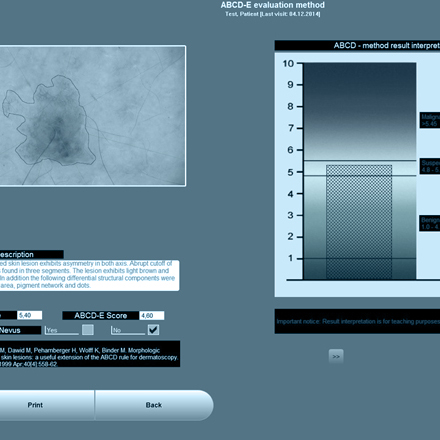Viewport: 440px width, 440px height.
Task: Click the Description header label
Action: [31, 254]
